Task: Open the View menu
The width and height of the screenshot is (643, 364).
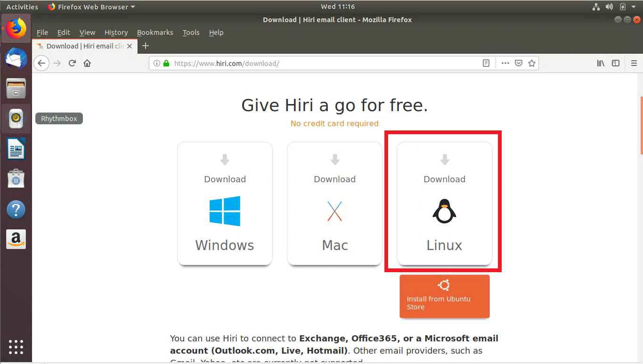Action: tap(87, 32)
